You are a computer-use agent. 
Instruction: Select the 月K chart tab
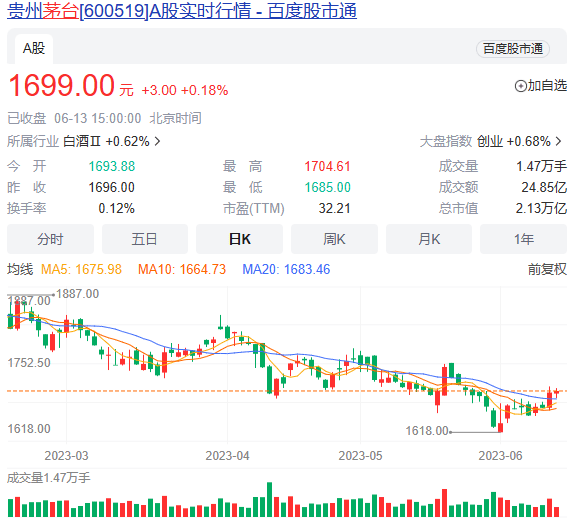click(429, 239)
